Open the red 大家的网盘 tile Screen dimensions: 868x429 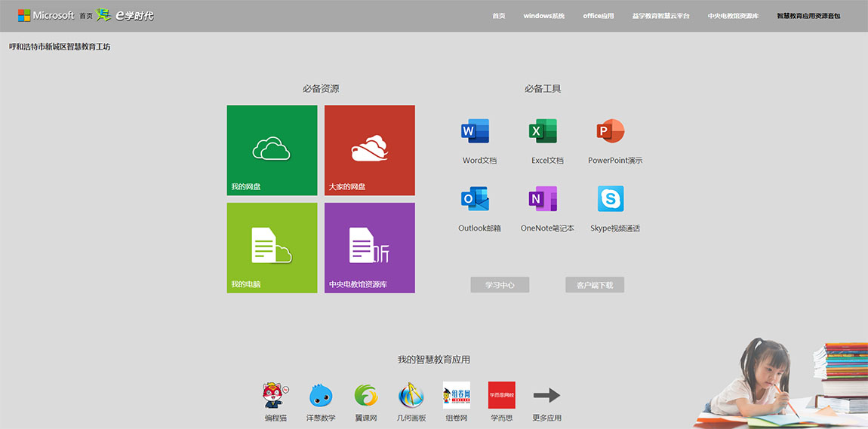coord(370,150)
